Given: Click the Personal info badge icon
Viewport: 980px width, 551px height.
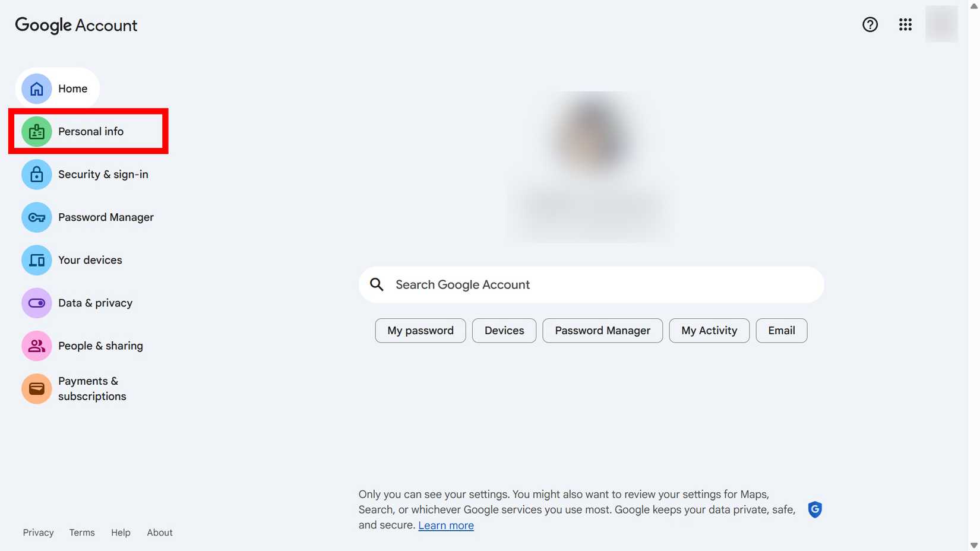Looking at the screenshot, I should (36, 131).
